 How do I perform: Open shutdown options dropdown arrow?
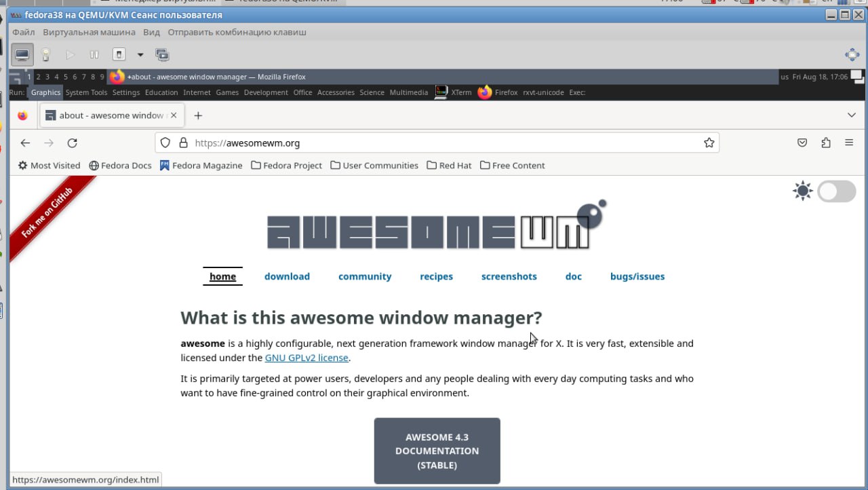click(140, 54)
